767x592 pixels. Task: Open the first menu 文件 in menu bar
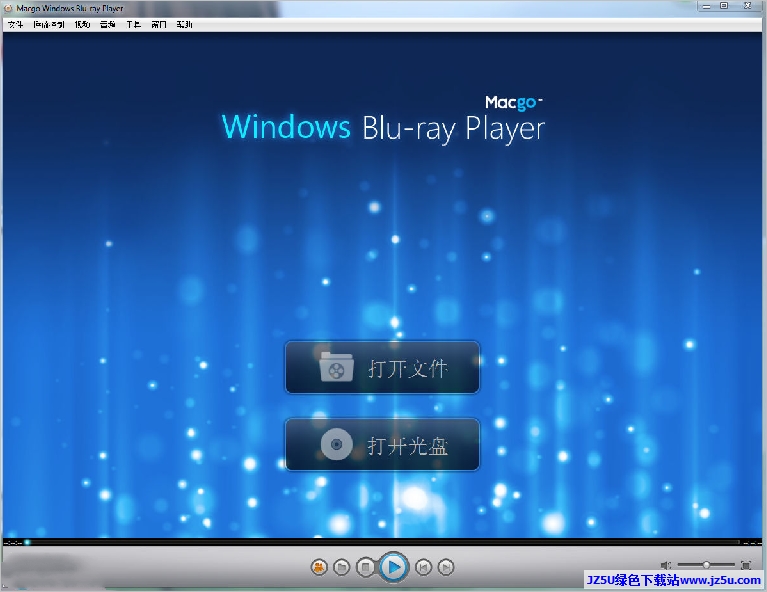(15, 24)
